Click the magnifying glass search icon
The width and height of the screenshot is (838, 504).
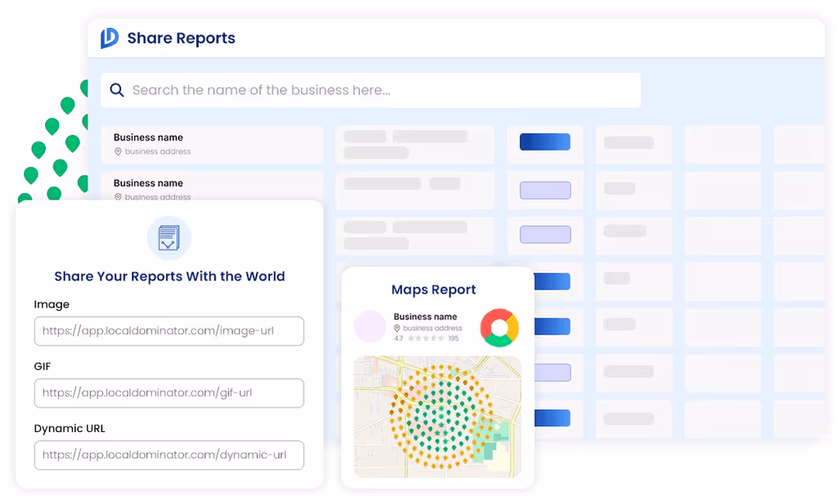pyautogui.click(x=116, y=90)
